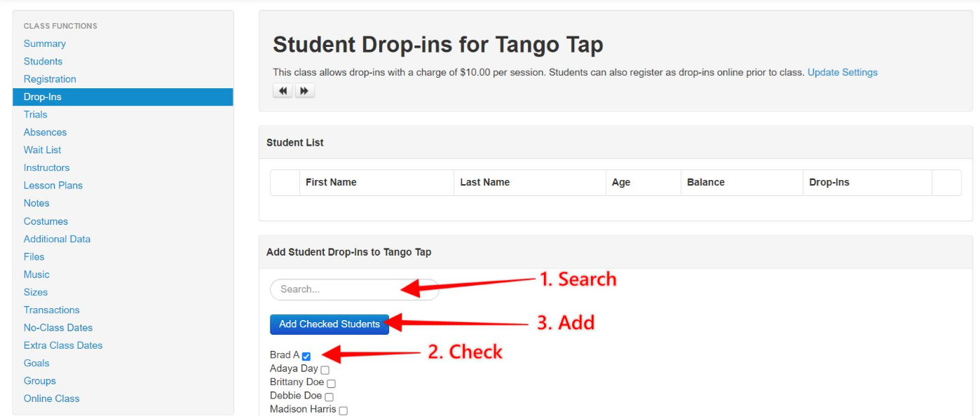Open Additional Data in the sidebar
Screen dimensions: 980x416
(57, 239)
